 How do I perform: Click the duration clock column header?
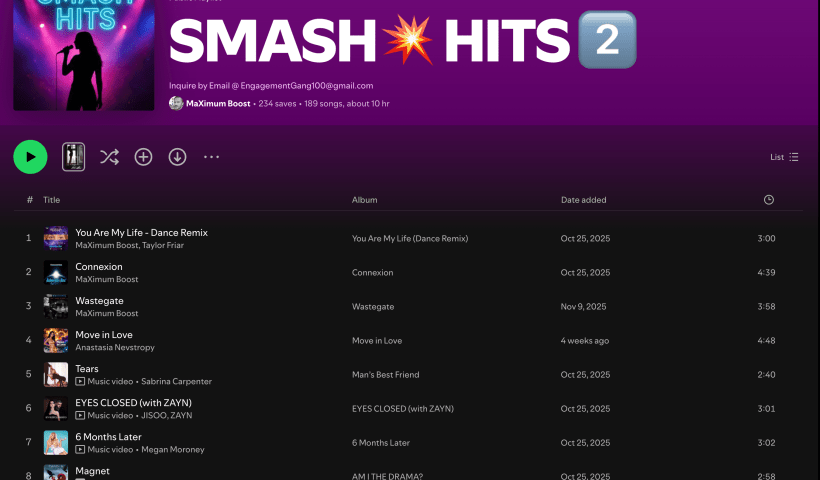point(768,200)
